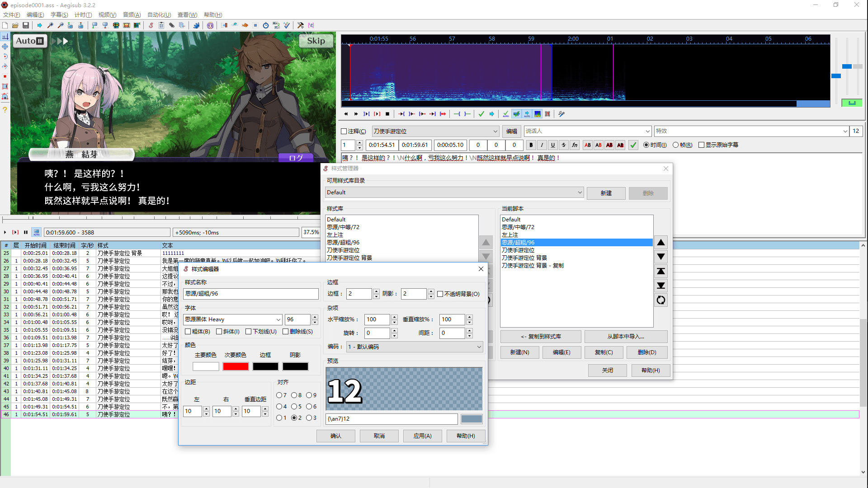Open the 自动化(U) menu
Screen dimensions: 868x488
click(159, 15)
